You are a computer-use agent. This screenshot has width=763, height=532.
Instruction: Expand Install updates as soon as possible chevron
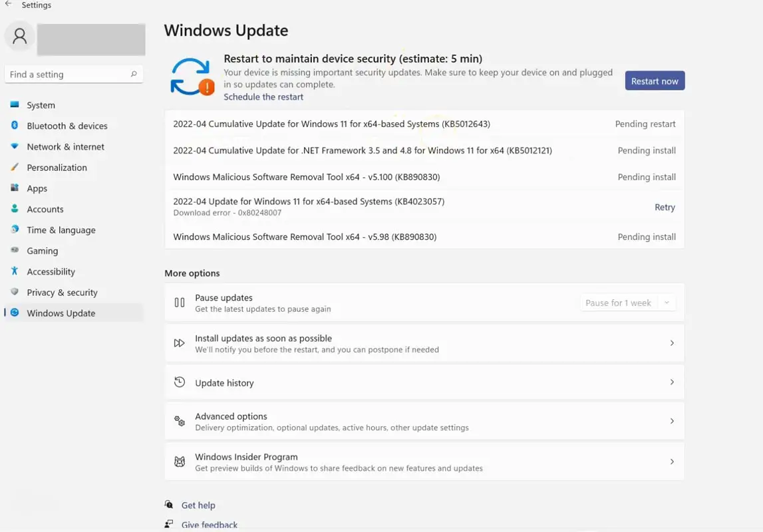672,343
